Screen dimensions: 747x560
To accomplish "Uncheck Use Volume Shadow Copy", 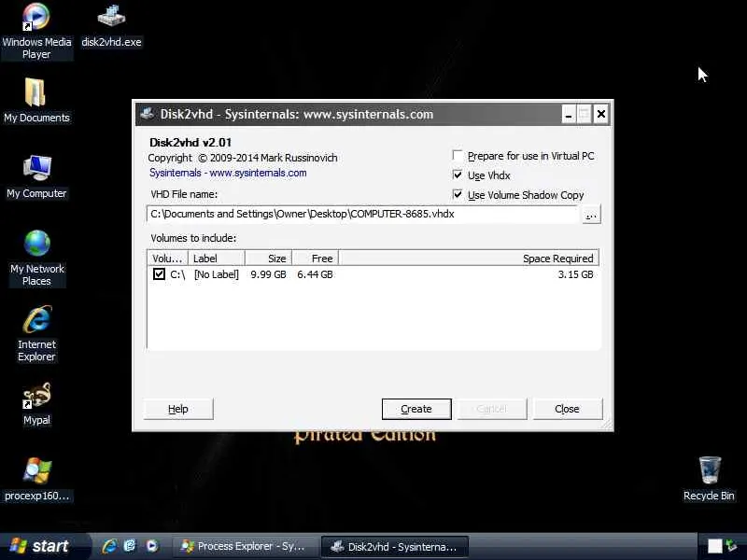I will (x=458, y=194).
